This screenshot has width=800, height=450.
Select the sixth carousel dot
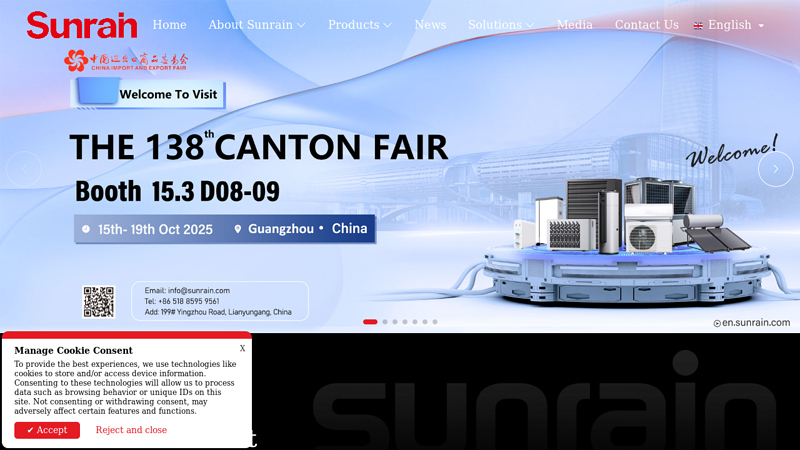425,322
